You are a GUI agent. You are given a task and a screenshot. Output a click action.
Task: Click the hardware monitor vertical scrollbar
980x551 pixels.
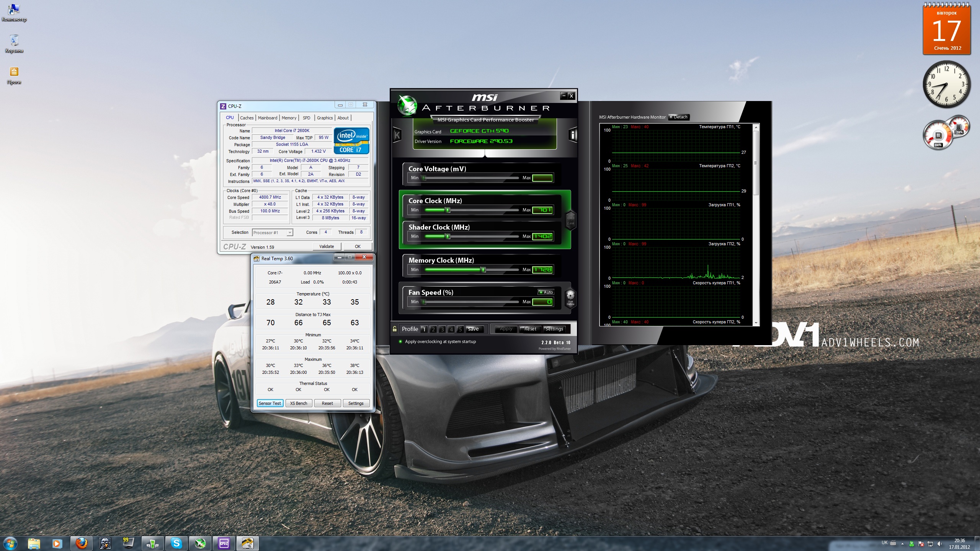click(756, 163)
